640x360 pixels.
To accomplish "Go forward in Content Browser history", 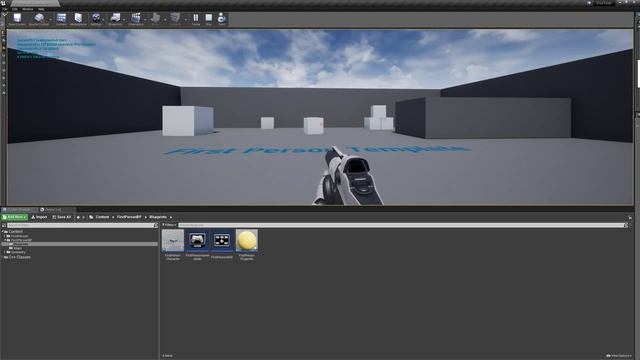I will [83, 217].
